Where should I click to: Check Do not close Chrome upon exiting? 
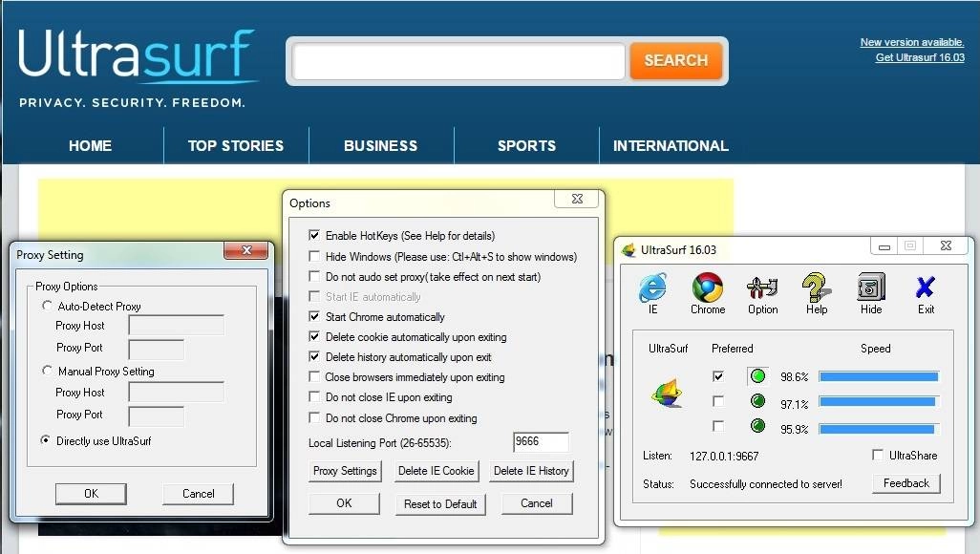pos(314,417)
